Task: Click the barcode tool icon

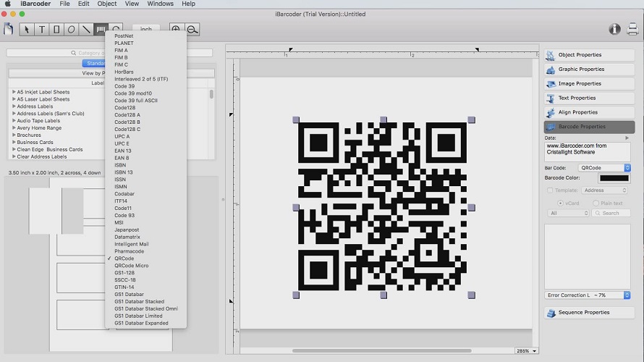Action: click(x=101, y=30)
